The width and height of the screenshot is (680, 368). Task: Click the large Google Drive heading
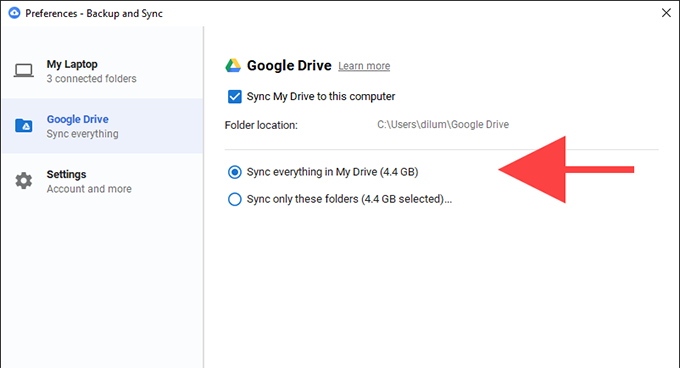(289, 65)
